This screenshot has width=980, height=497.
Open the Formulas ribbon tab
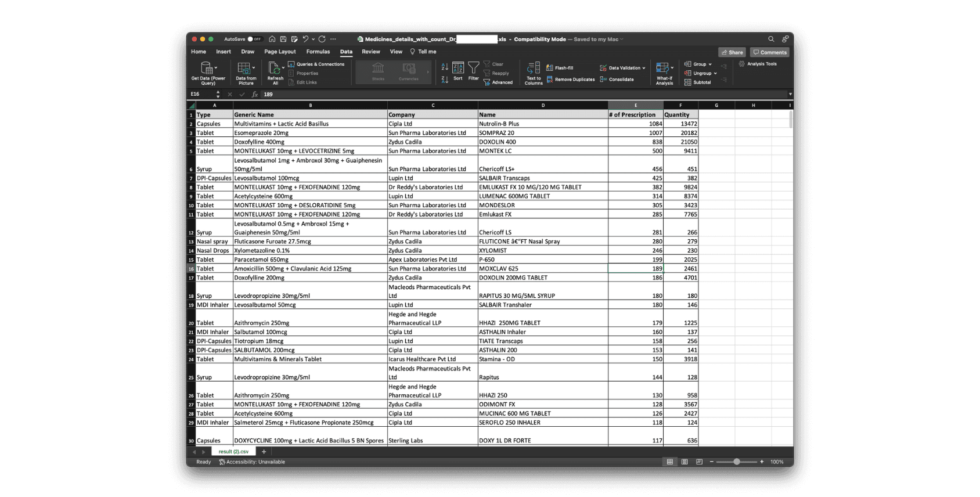coord(318,52)
